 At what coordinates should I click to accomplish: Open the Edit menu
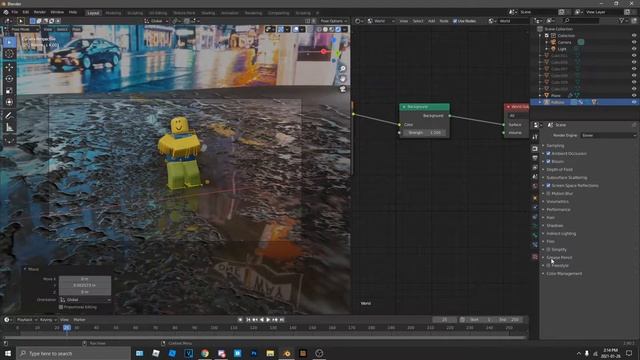(26, 12)
